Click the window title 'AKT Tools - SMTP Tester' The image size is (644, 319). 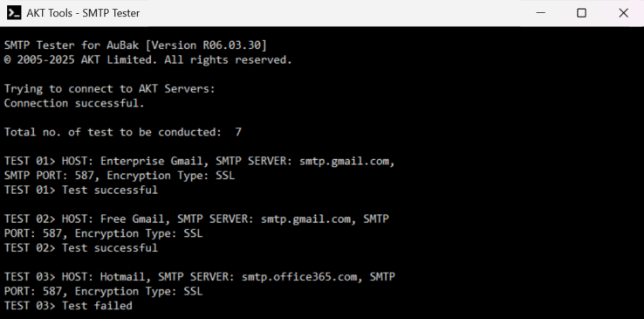[x=83, y=13]
